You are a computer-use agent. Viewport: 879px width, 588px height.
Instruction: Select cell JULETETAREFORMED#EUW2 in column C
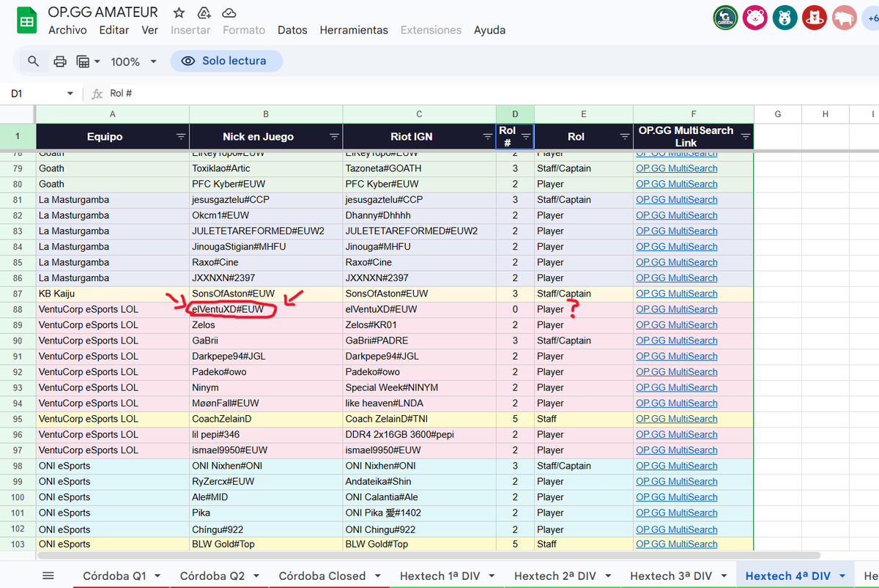(419, 231)
